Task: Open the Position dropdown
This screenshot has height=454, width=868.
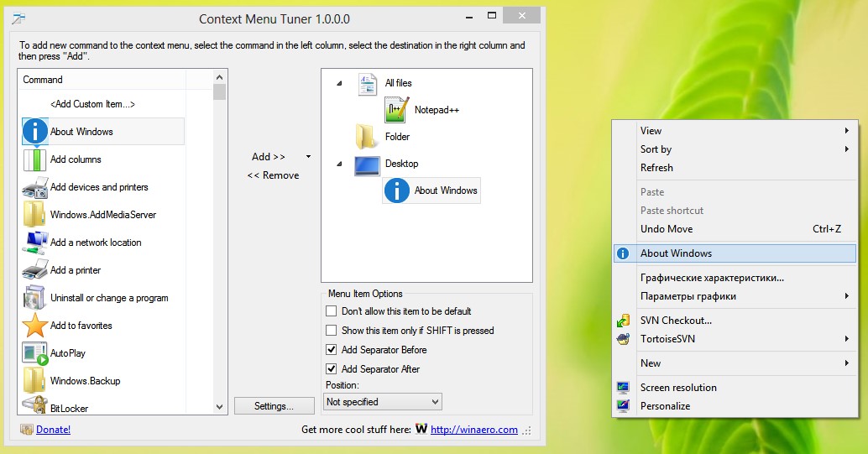Action: tap(383, 402)
